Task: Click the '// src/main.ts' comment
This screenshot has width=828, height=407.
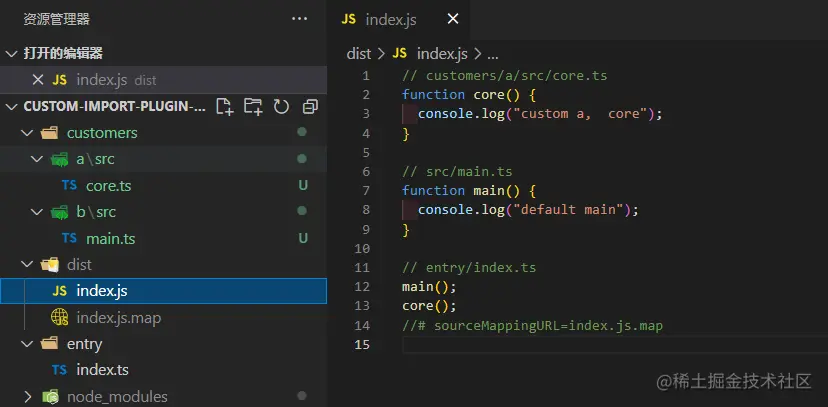Action: [x=457, y=172]
